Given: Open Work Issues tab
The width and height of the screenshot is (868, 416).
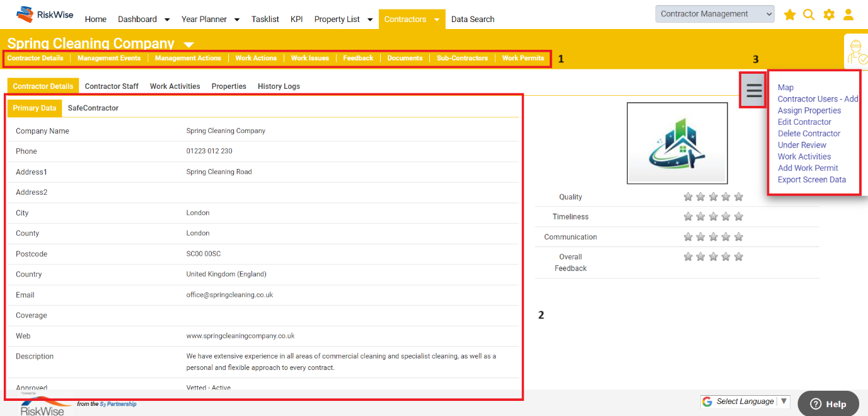Looking at the screenshot, I should (x=310, y=58).
